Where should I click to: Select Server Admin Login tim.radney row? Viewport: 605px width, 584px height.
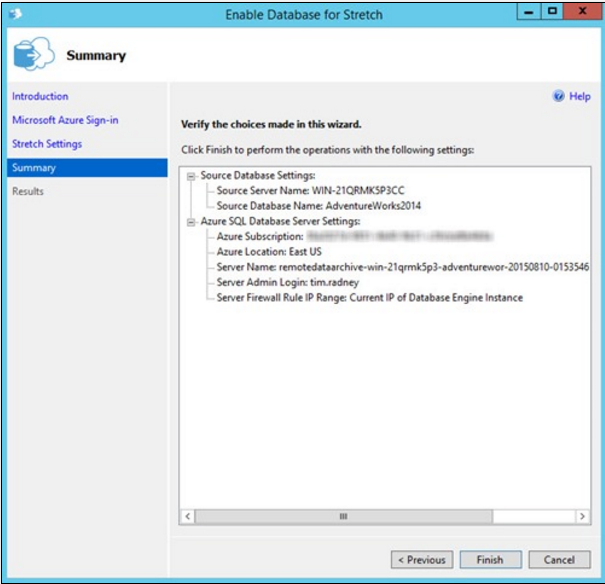287,282
